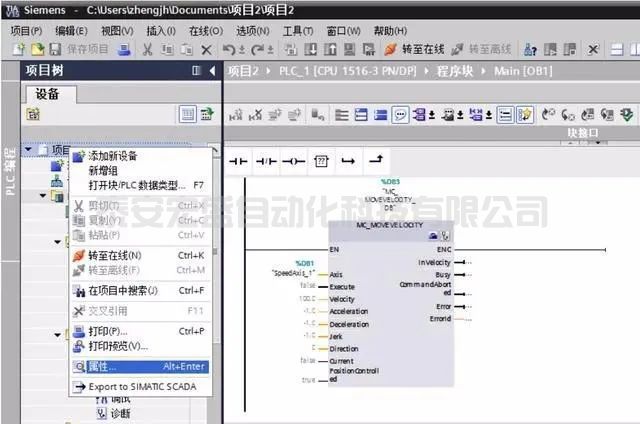Collapse the root project node
Image resolution: width=640 pixels, height=424 pixels.
tap(28, 150)
